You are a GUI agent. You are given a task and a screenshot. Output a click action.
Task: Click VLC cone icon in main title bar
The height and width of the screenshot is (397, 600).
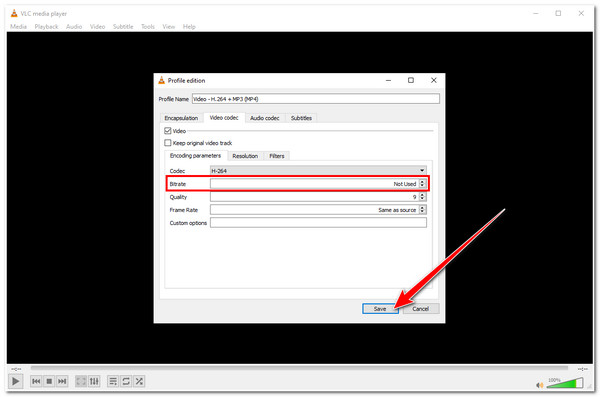pyautogui.click(x=14, y=13)
